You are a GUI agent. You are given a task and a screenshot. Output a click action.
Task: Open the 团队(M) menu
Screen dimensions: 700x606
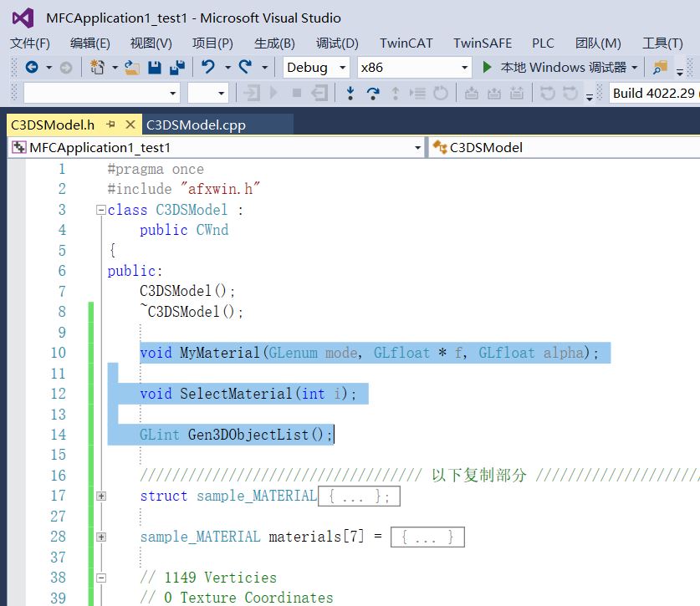(x=598, y=43)
